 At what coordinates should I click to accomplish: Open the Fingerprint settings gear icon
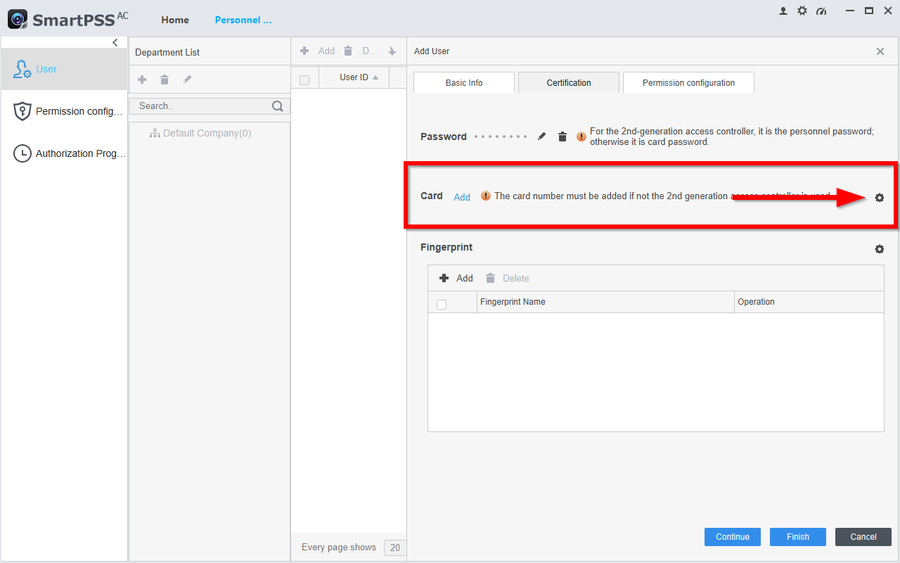click(x=879, y=249)
